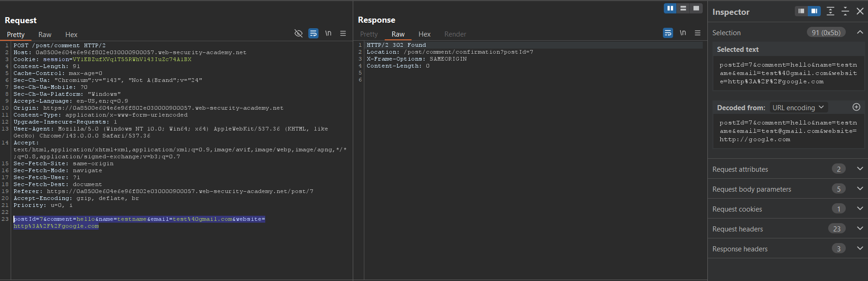868x281 pixels.
Task: Close the Inspector panel
Action: [860, 11]
